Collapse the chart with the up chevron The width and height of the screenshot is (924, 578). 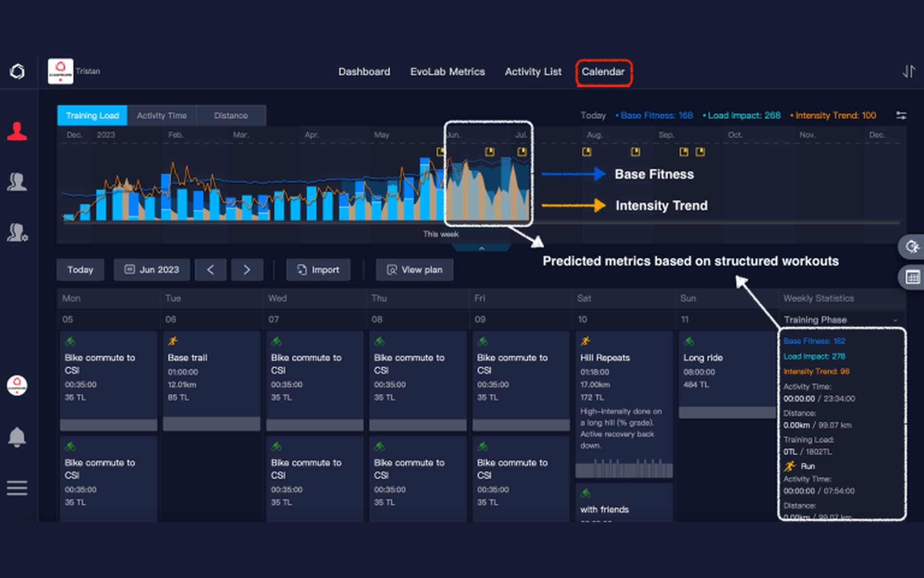[x=481, y=248]
